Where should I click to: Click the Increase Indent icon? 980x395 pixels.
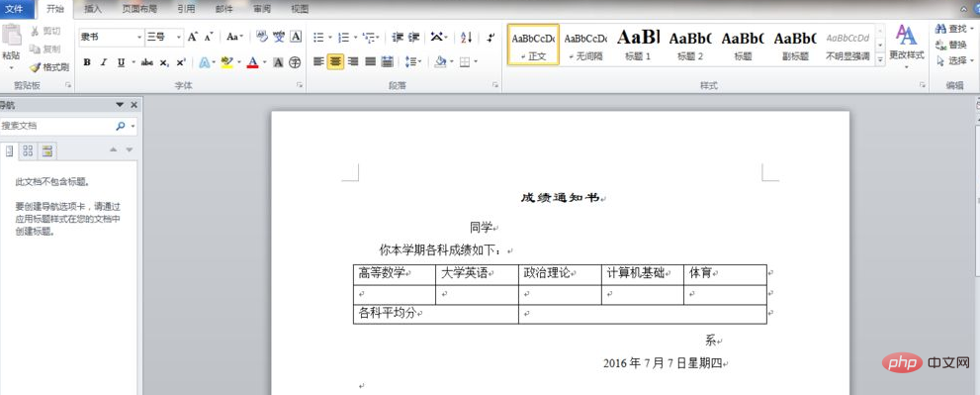tap(413, 38)
